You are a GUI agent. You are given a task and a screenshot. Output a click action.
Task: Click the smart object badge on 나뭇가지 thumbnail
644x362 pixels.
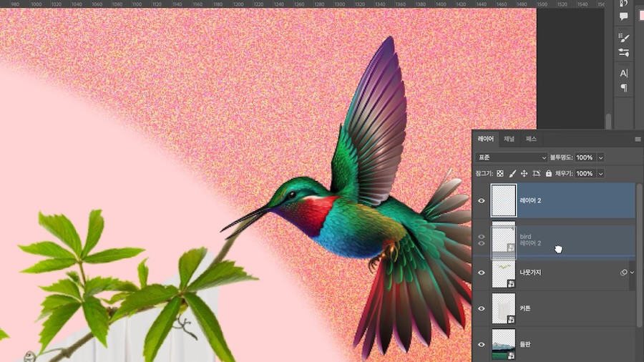[511, 283]
